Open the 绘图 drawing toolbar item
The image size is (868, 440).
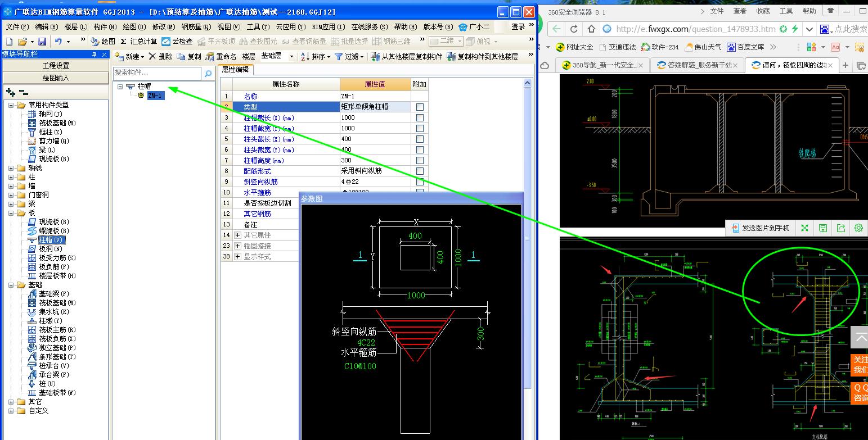104,42
